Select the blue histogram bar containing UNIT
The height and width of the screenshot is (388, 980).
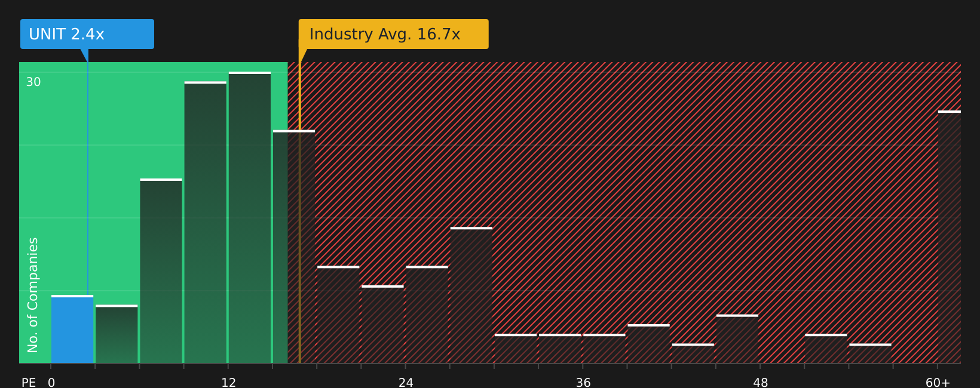72,329
